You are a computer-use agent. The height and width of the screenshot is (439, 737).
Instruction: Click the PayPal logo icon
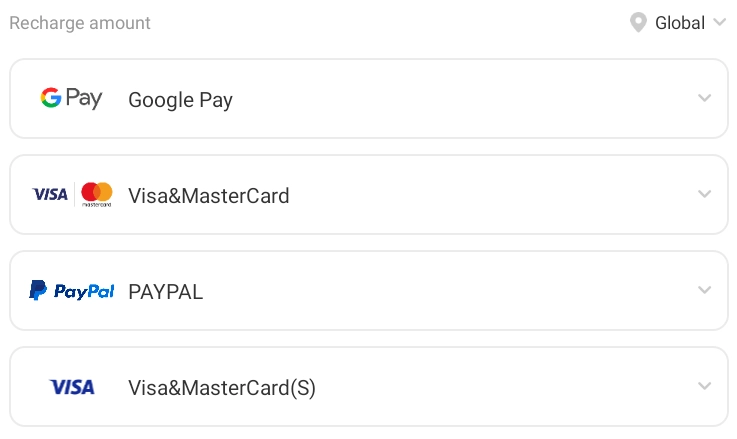click(x=71, y=291)
